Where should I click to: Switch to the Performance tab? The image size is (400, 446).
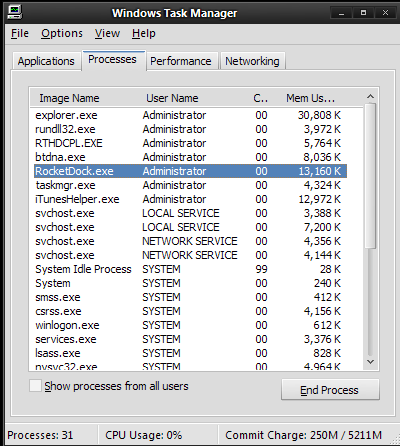(x=182, y=61)
